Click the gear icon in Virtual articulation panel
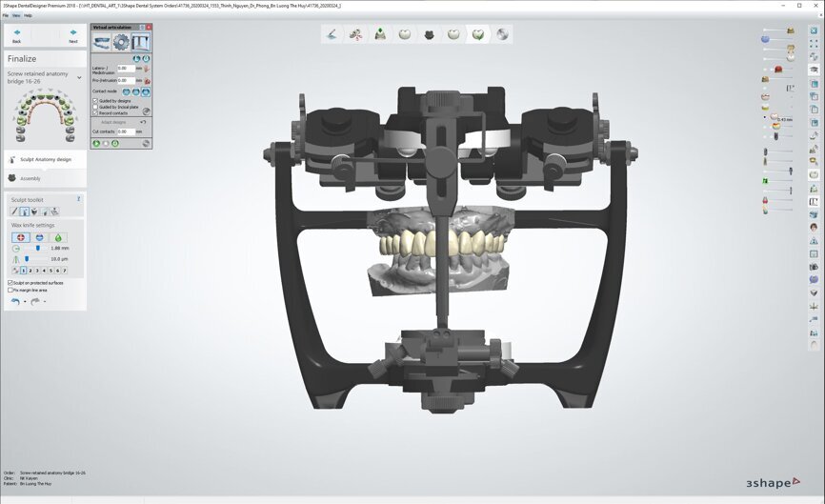825x504 pixels. click(121, 42)
